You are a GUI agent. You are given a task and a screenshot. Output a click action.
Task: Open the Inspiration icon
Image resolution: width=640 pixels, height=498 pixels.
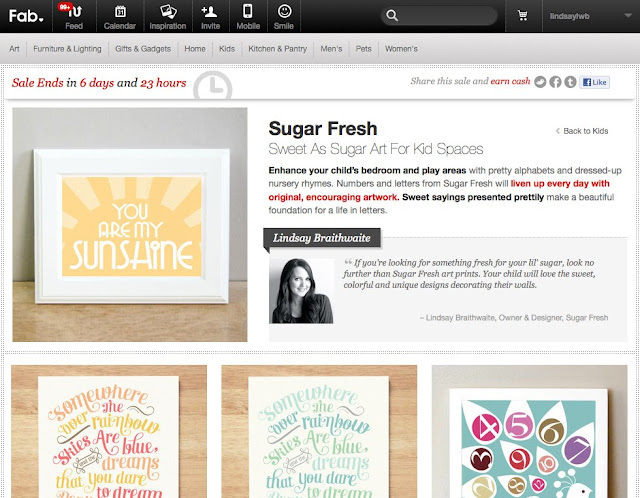(x=167, y=17)
